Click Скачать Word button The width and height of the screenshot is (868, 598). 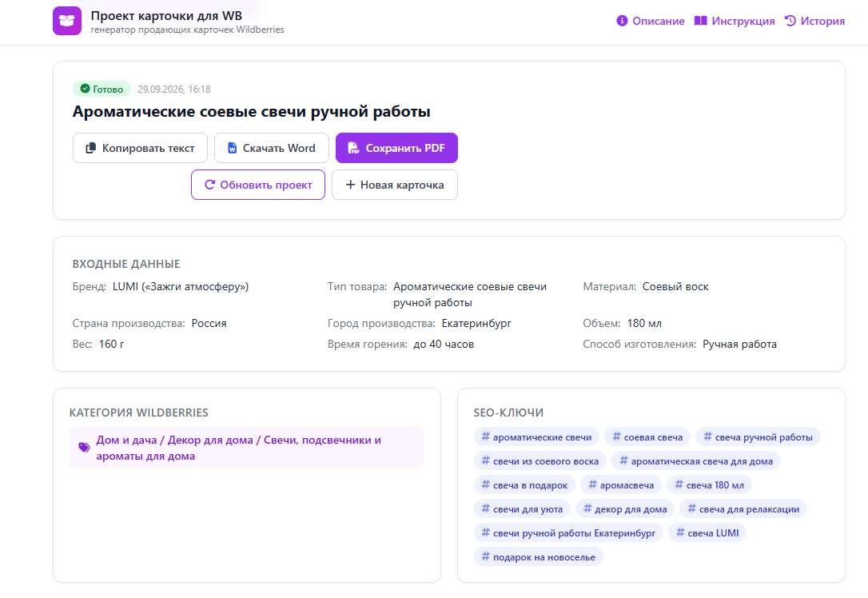point(271,148)
